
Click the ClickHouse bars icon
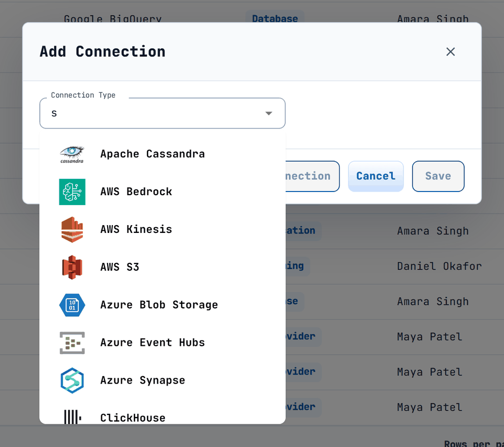72,417
